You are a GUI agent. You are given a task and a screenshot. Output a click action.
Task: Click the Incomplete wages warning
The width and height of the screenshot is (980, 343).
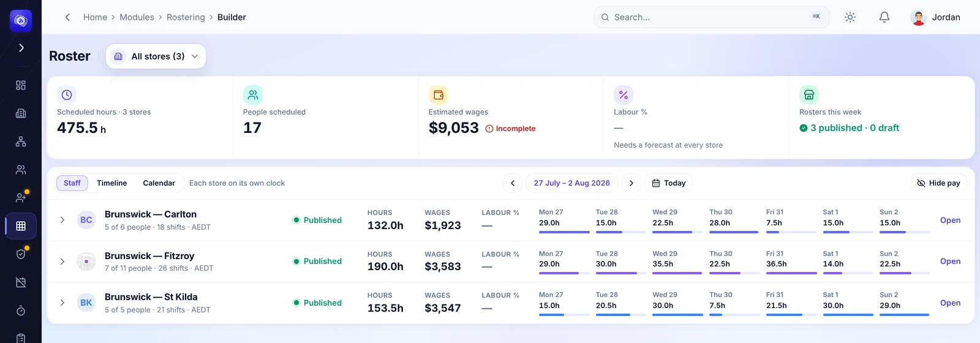pyautogui.click(x=510, y=129)
